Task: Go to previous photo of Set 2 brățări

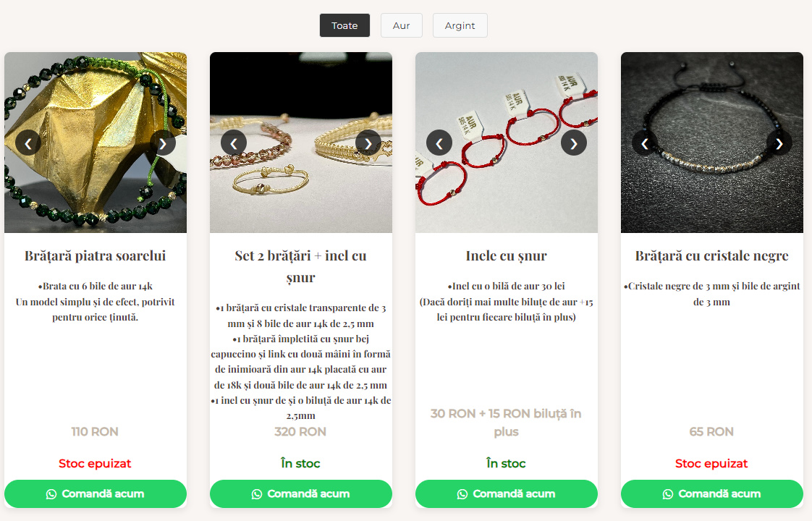Action: click(x=234, y=143)
